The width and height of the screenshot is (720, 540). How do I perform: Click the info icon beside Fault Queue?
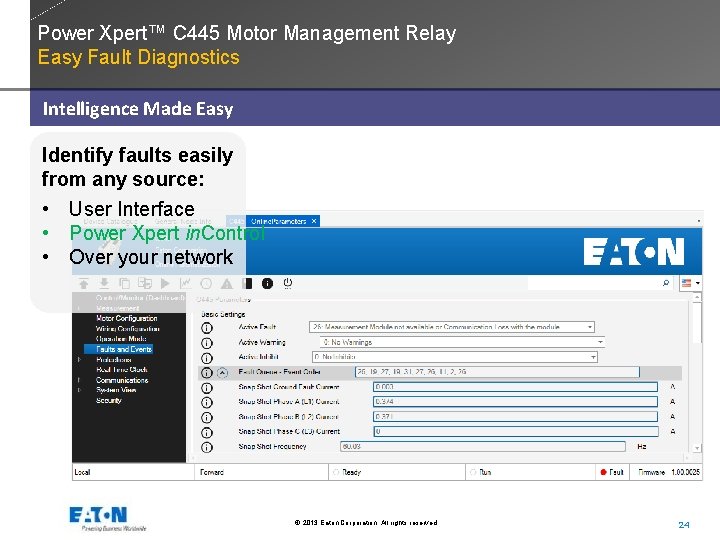tap(207, 372)
